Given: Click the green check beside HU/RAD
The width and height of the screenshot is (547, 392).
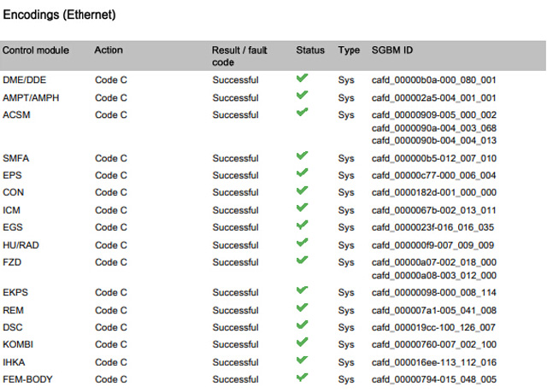Looking at the screenshot, I should (x=302, y=243).
